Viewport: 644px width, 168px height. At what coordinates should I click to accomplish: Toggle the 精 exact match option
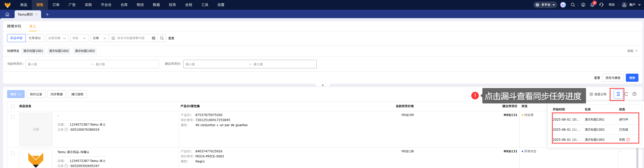(x=153, y=38)
